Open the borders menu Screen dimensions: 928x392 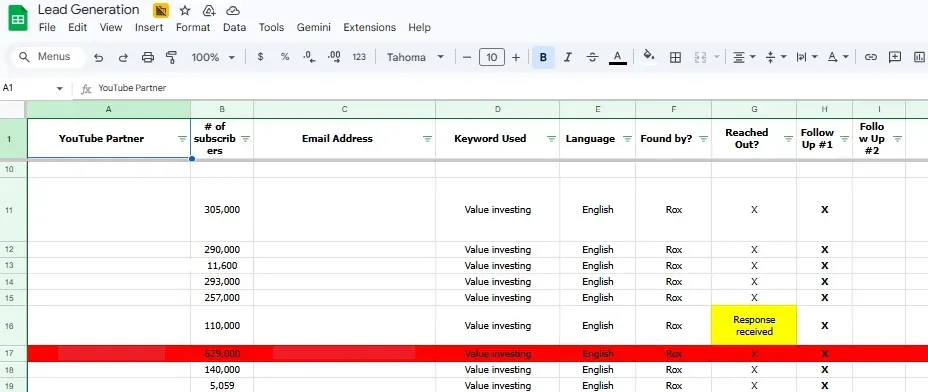point(675,57)
